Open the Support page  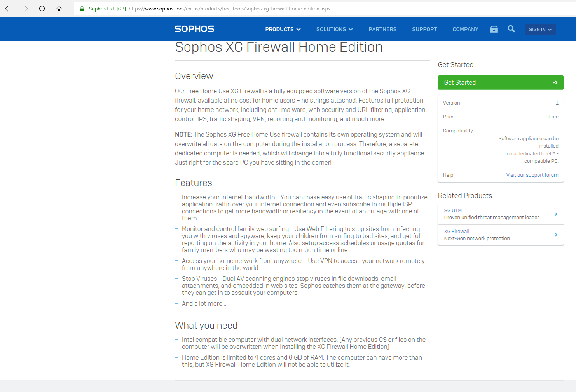[424, 29]
